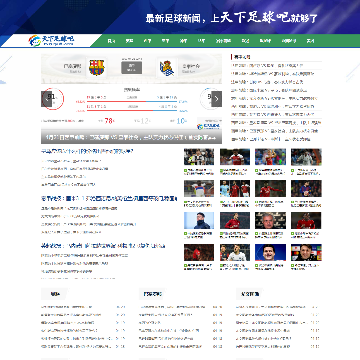Screen dimensions: 360x360
Task: Click the right bottom section header tab
Action: point(250,294)
